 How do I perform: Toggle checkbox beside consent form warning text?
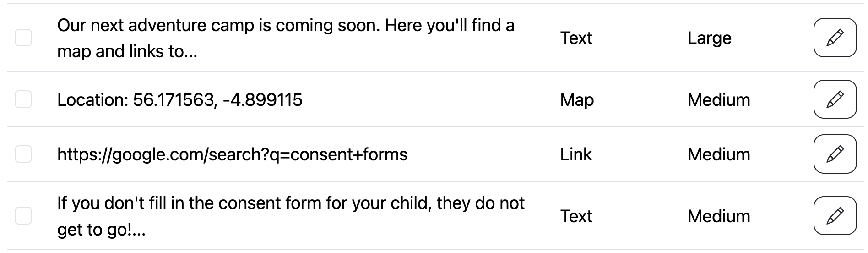tap(23, 216)
